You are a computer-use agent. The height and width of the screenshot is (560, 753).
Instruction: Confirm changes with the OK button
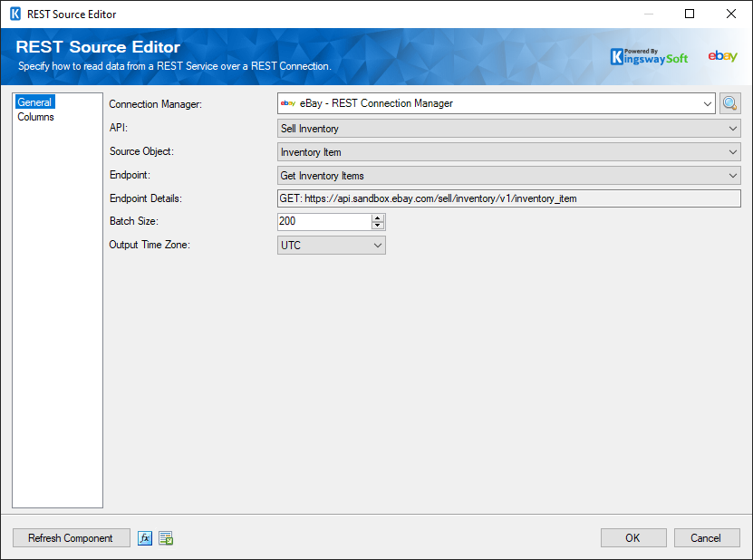tap(633, 537)
